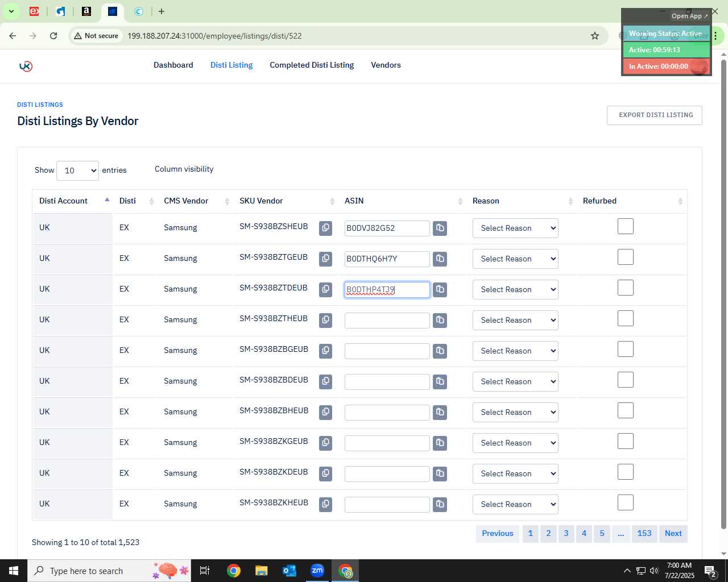Open Select Reason dropdown for SM-S938BZTDEUB

(x=515, y=289)
